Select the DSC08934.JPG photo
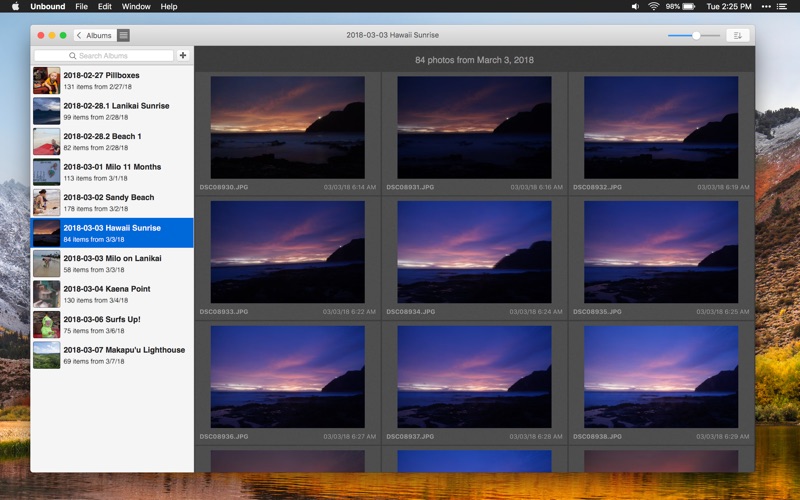This screenshot has height=500, width=800. click(x=474, y=252)
